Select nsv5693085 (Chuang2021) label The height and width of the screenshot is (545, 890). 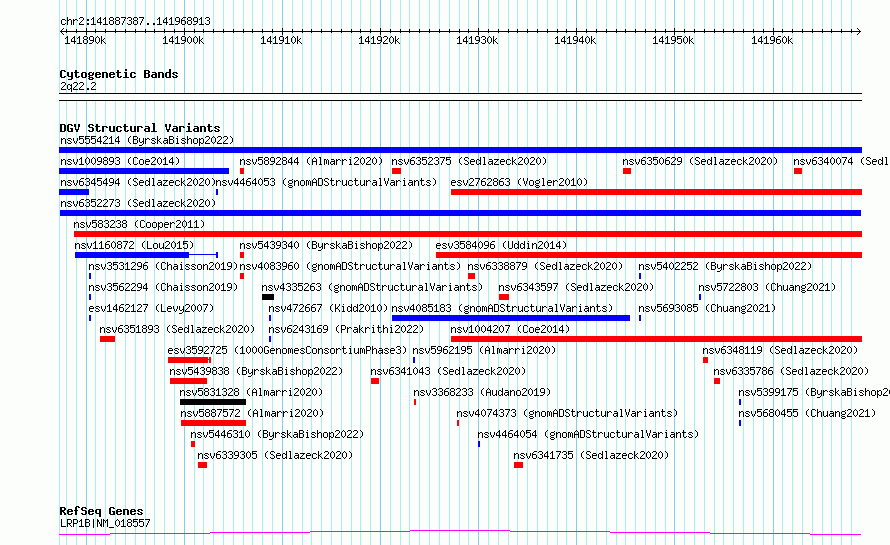[707, 308]
